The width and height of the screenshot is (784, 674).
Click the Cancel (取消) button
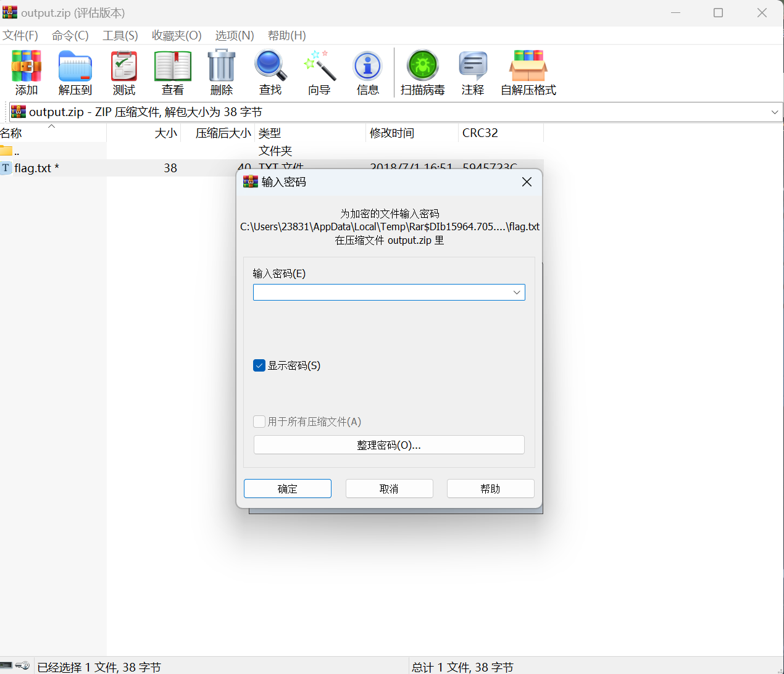389,489
